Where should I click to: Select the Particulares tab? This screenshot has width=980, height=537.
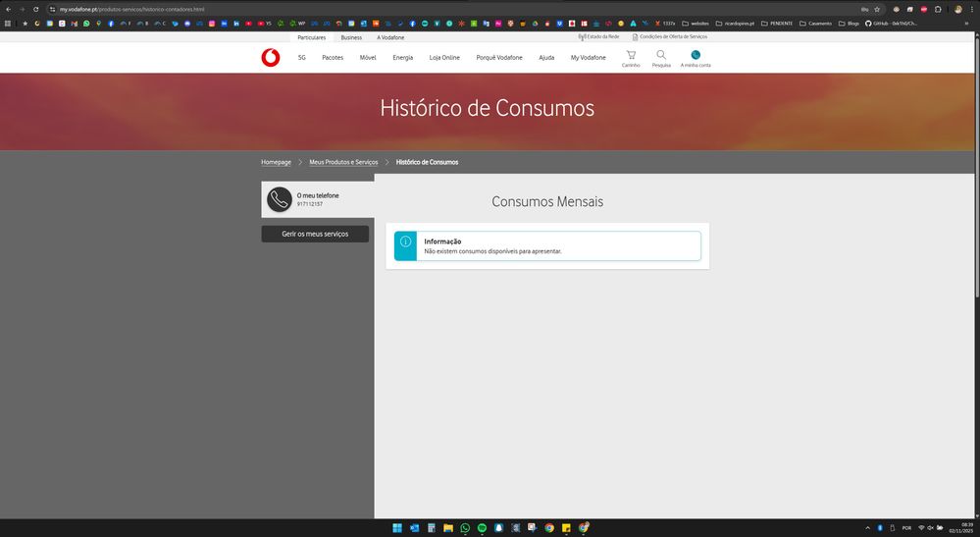tap(311, 37)
